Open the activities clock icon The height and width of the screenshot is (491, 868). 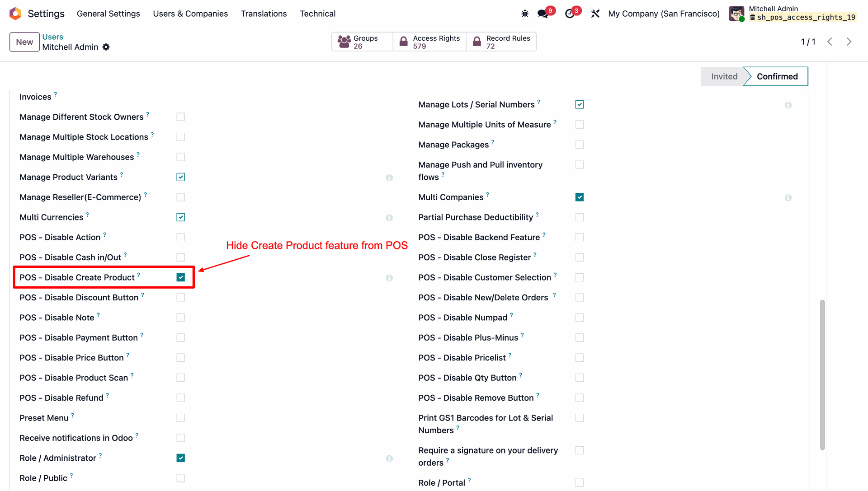point(570,14)
